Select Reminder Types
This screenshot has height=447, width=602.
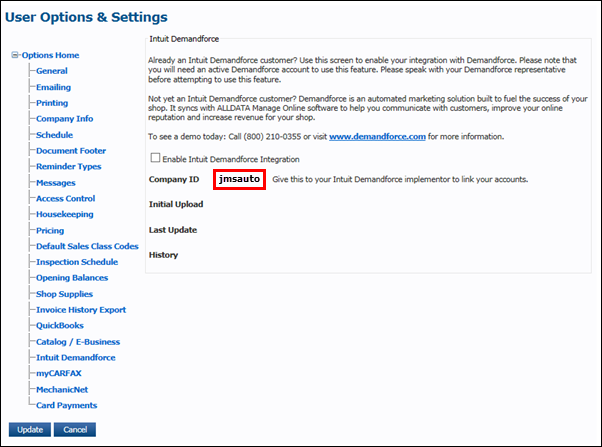69,167
